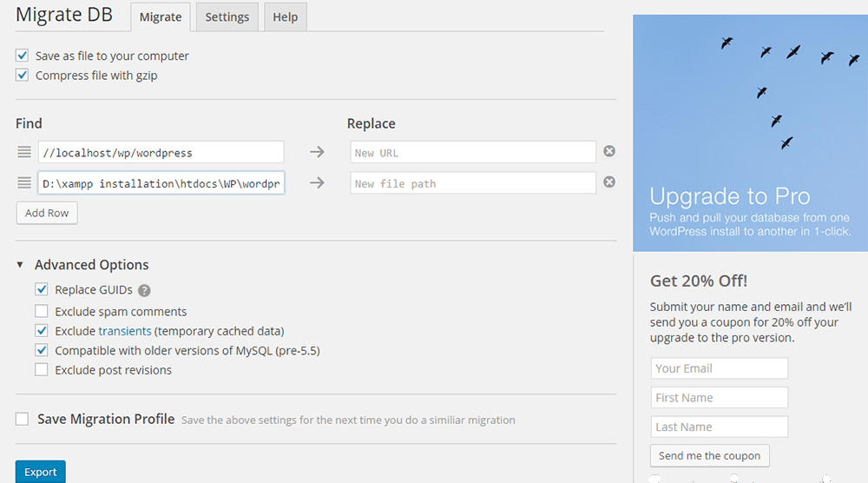Uncheck Compress file with gzip

(23, 75)
